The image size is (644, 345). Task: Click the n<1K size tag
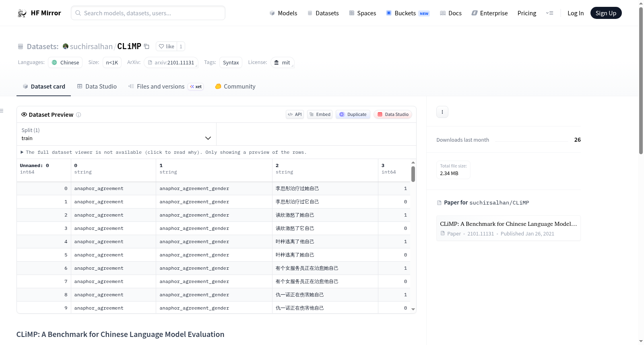click(x=112, y=62)
